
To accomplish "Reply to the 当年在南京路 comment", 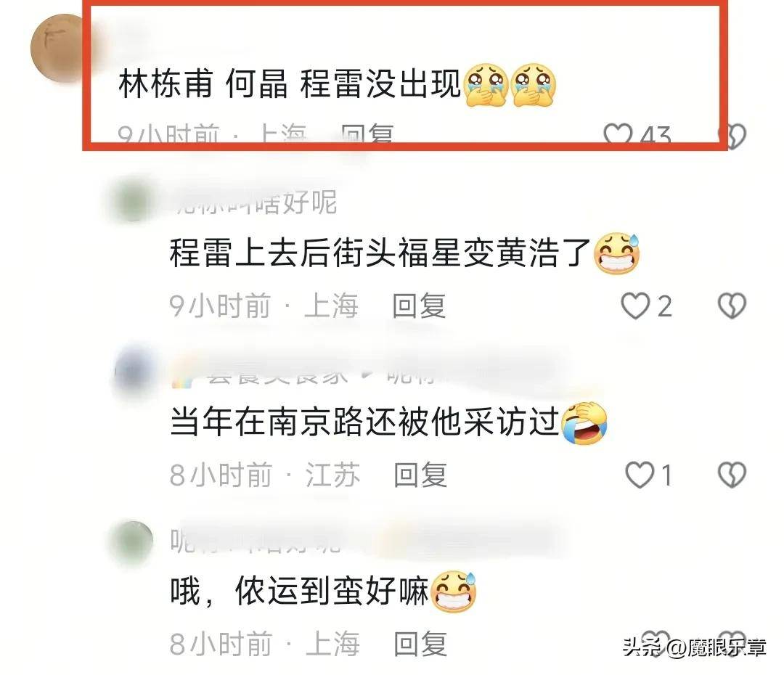I will 420,475.
